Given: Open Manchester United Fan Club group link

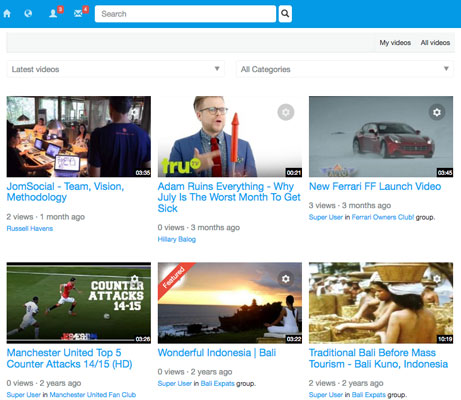Looking at the screenshot, I should [93, 395].
